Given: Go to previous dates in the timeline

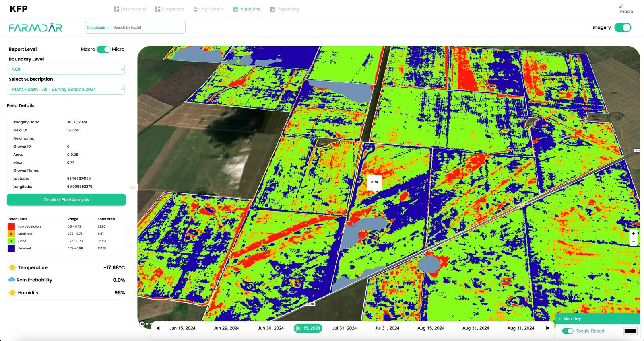Looking at the screenshot, I should 158,328.
